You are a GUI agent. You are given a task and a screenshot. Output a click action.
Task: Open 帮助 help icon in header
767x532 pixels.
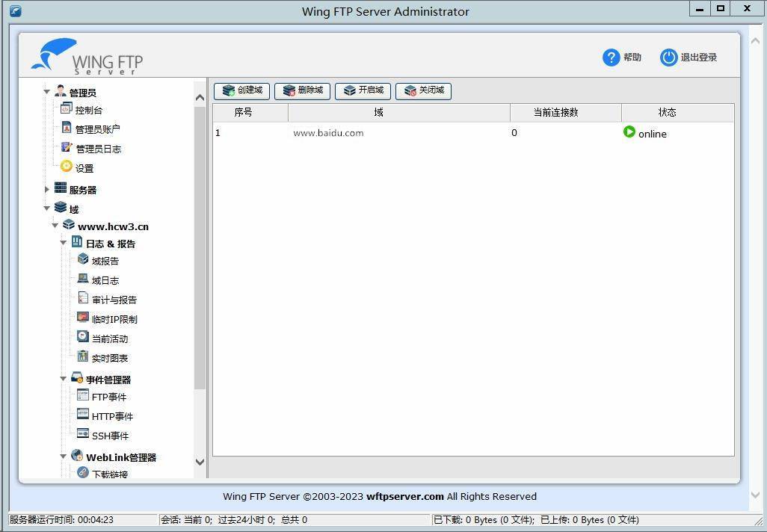612,58
